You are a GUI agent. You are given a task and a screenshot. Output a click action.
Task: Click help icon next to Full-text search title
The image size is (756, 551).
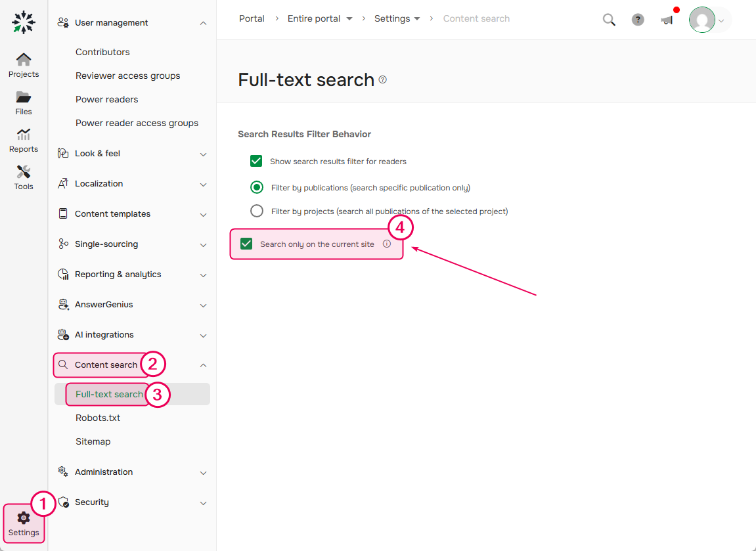click(382, 80)
